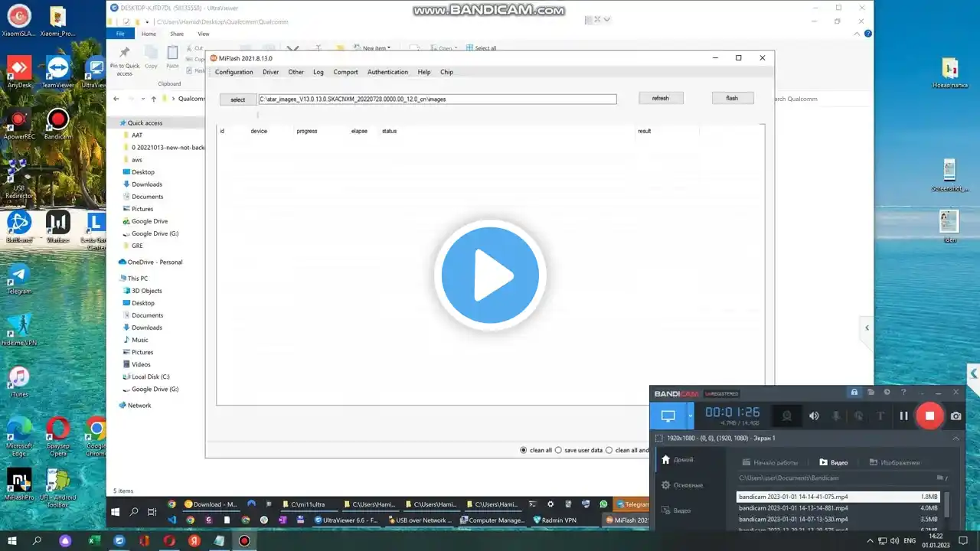Image resolution: width=980 pixels, height=551 pixels.
Task: Open the Microsoft Edge desktop shortcut
Action: tap(19, 435)
